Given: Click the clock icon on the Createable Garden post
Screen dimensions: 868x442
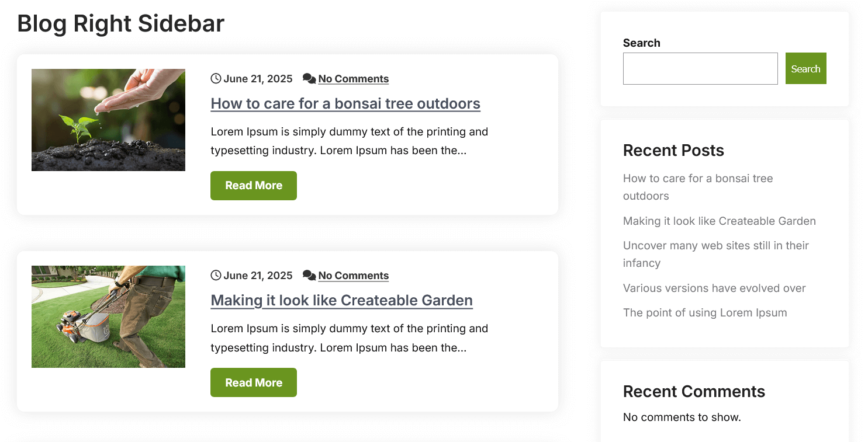Looking at the screenshot, I should tap(216, 275).
